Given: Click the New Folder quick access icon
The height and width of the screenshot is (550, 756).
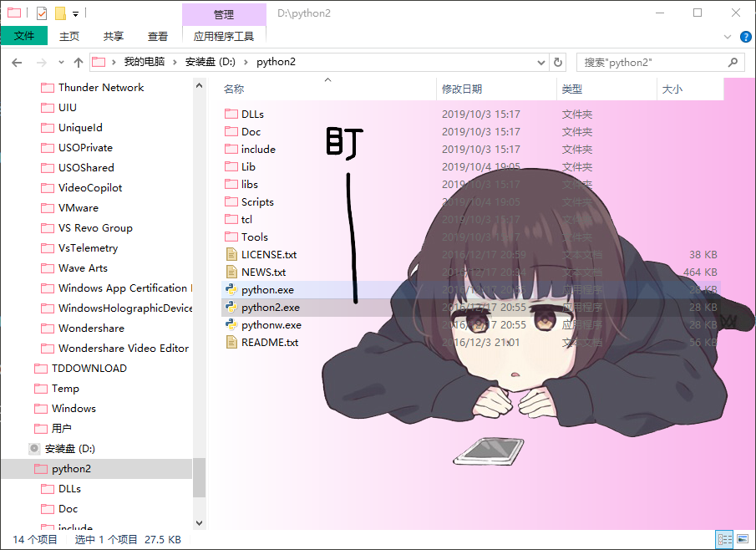Looking at the screenshot, I should [60, 13].
